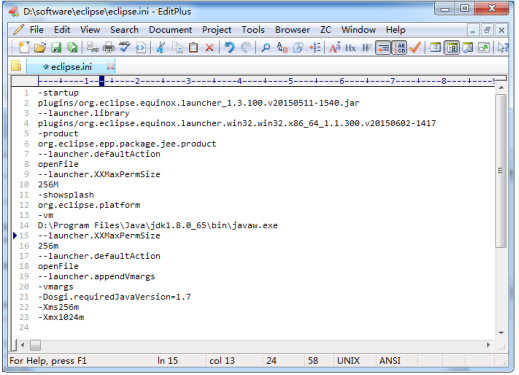Image resolution: width=519 pixels, height=375 pixels.
Task: Save the file with the green disk icon
Action: pos(56,48)
